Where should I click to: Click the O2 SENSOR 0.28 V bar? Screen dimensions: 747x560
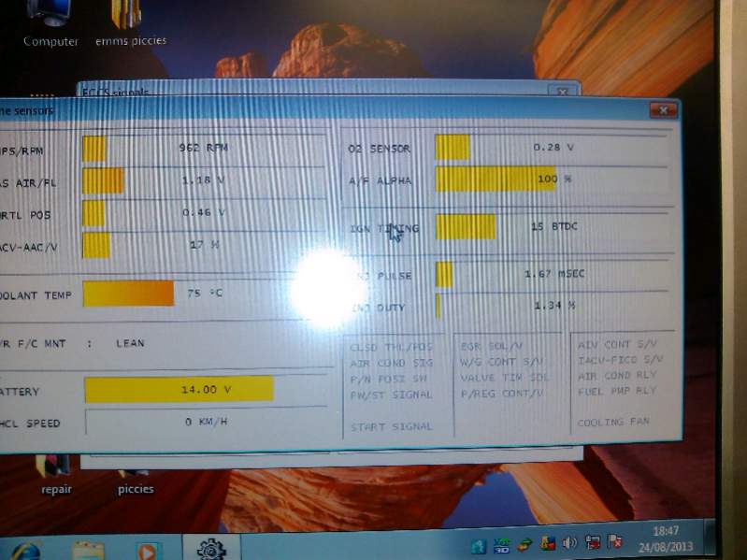(453, 148)
